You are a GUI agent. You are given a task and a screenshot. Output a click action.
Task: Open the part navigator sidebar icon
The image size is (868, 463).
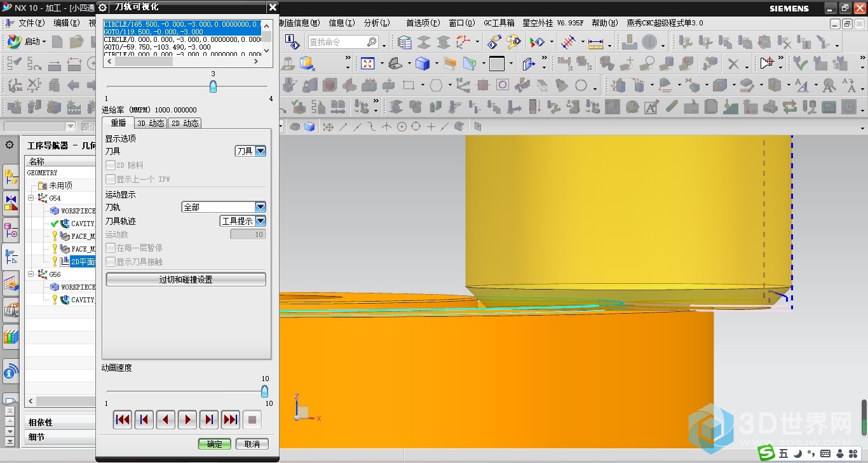pyautogui.click(x=11, y=230)
